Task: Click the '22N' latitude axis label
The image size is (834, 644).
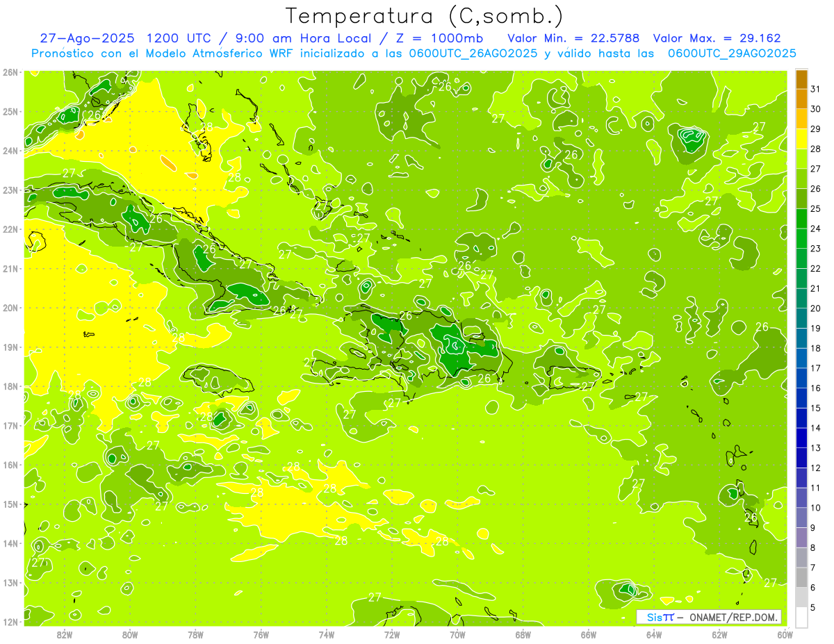Action: pyautogui.click(x=10, y=229)
